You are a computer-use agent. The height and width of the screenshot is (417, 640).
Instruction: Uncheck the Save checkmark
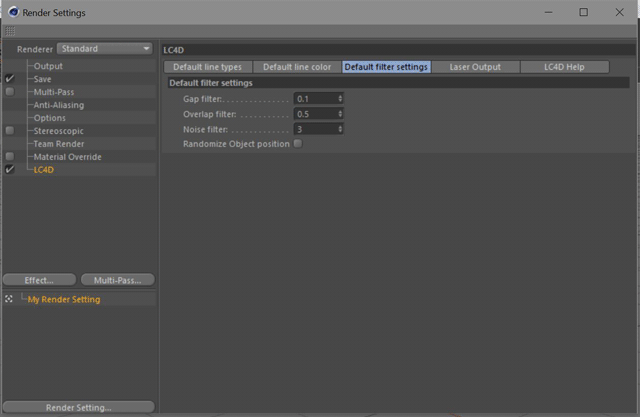click(10, 79)
